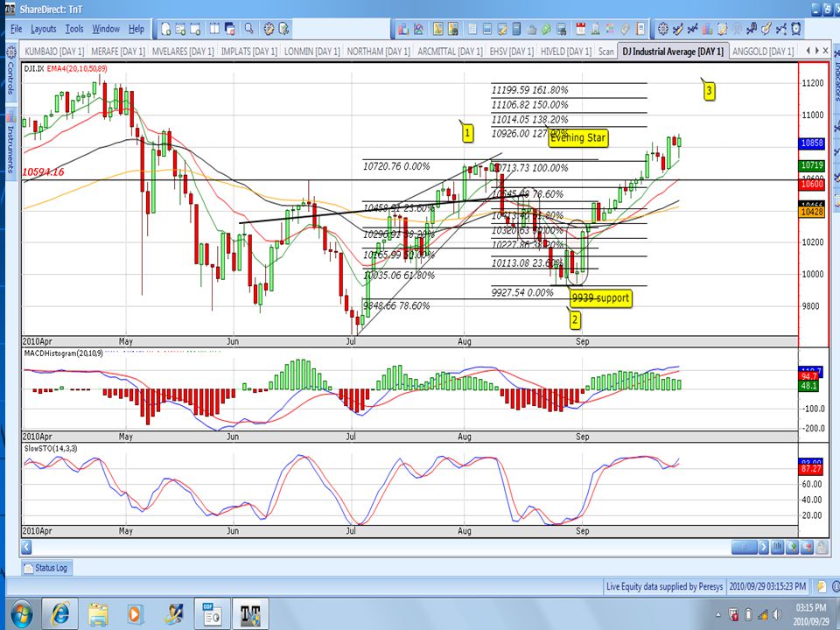Open the Help menu

136,29
